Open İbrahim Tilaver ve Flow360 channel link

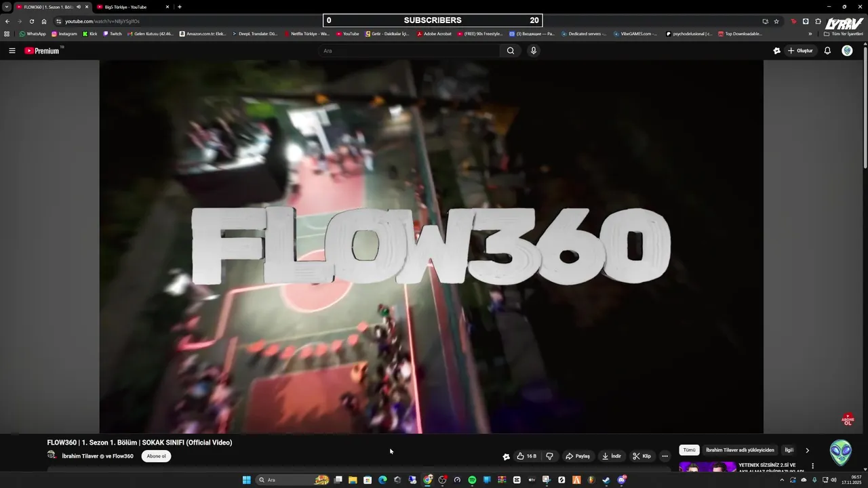click(x=98, y=456)
